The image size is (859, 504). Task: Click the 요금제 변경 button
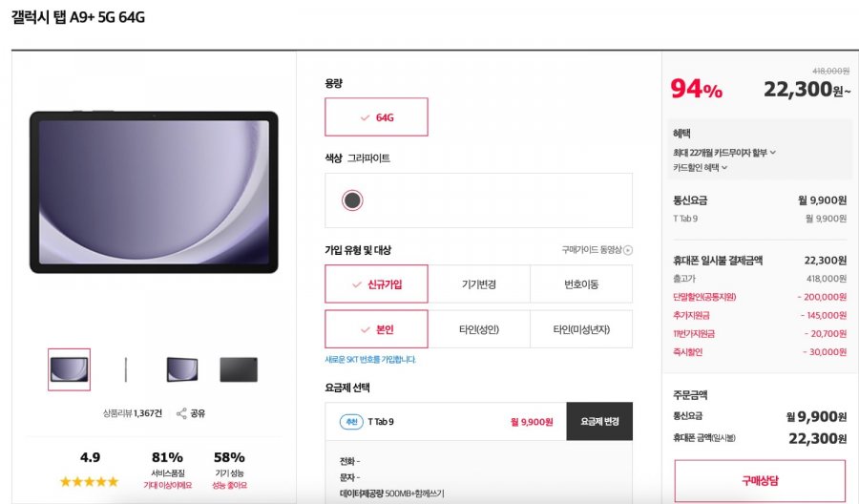pyautogui.click(x=599, y=422)
